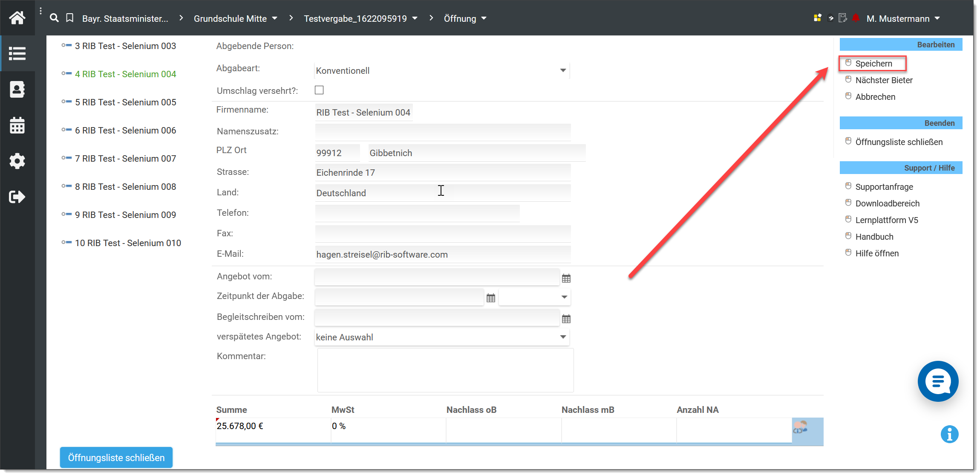Image resolution: width=980 pixels, height=476 pixels.
Task: Toggle the Umschlag versehrt checkbox
Action: [x=319, y=90]
